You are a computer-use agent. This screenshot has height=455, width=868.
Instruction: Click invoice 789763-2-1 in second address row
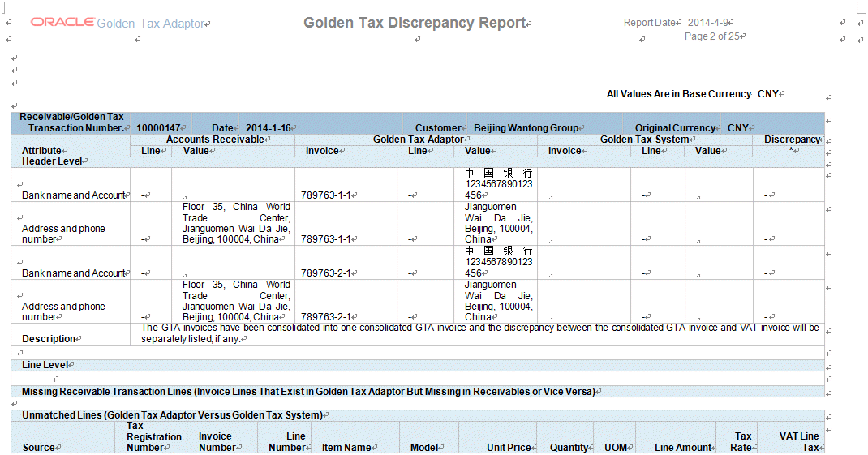click(326, 317)
